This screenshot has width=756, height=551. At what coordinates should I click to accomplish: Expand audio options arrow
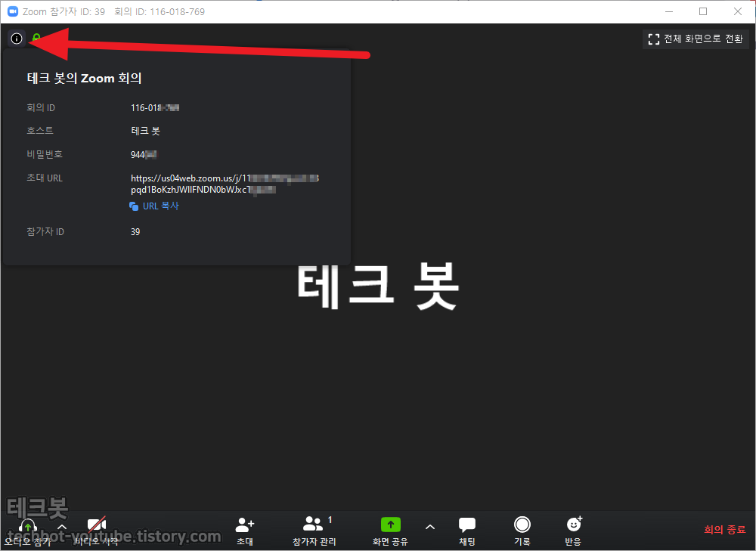pyautogui.click(x=62, y=527)
